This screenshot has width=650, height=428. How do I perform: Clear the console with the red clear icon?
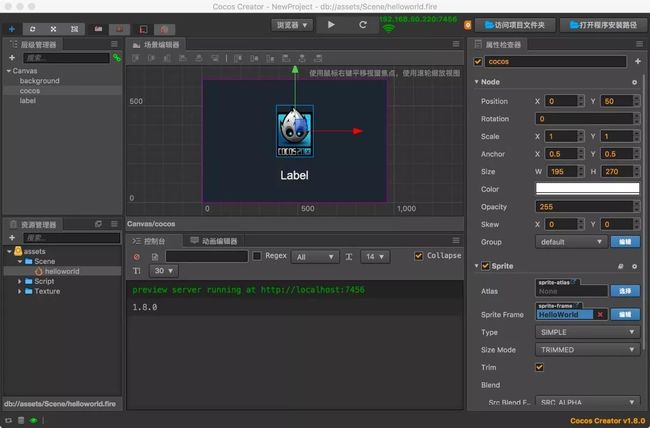pos(136,257)
